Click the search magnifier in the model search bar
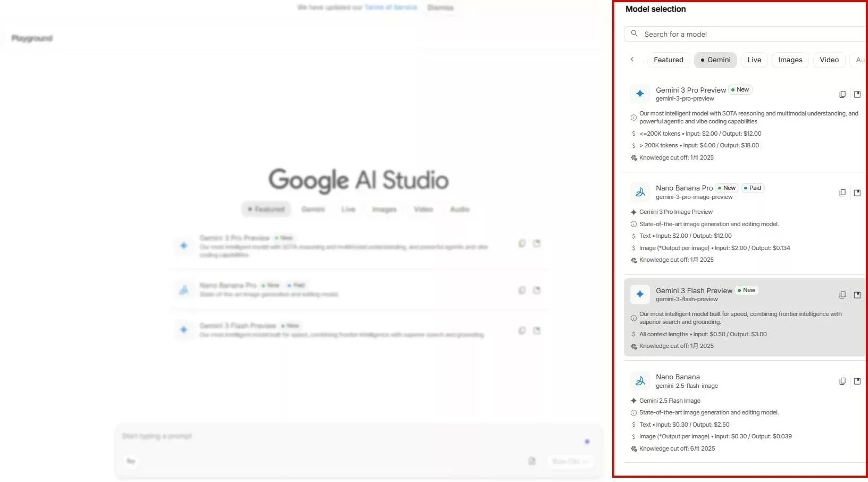The height and width of the screenshot is (482, 868). tap(634, 34)
